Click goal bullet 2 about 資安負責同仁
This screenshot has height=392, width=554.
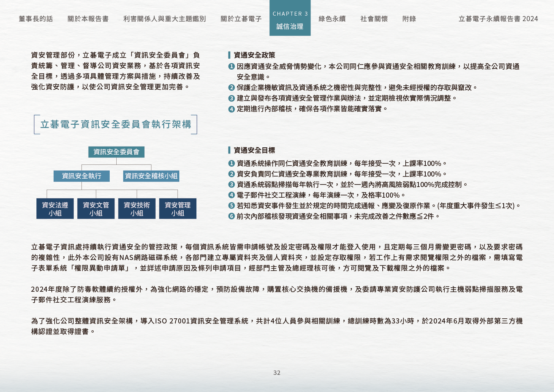pos(338,174)
